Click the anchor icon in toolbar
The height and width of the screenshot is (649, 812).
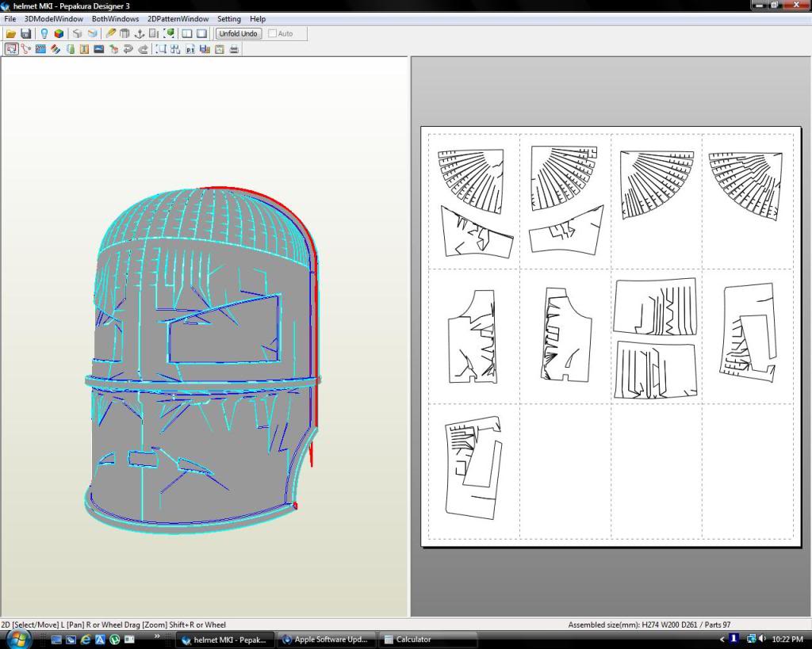[139, 34]
